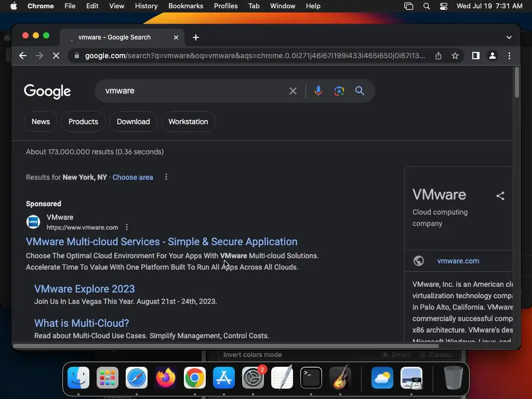Click the address bar URL
The width and height of the screenshot is (532, 399).
point(255,56)
